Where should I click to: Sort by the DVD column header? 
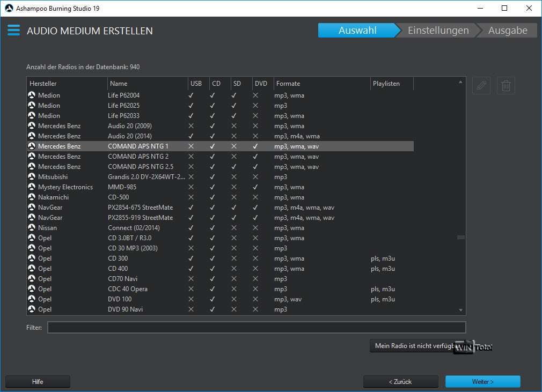click(x=263, y=84)
